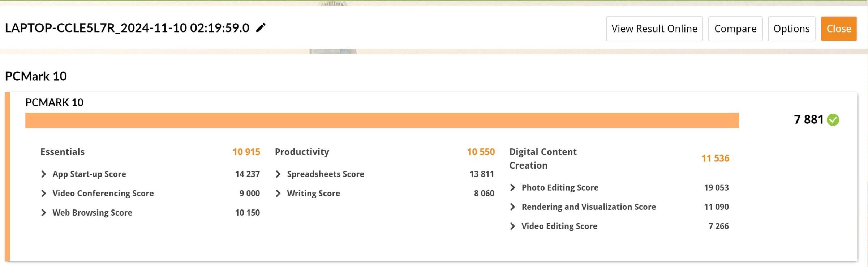Select the Digital Content Creation heading
This screenshot has width=868, height=267.
point(543,158)
